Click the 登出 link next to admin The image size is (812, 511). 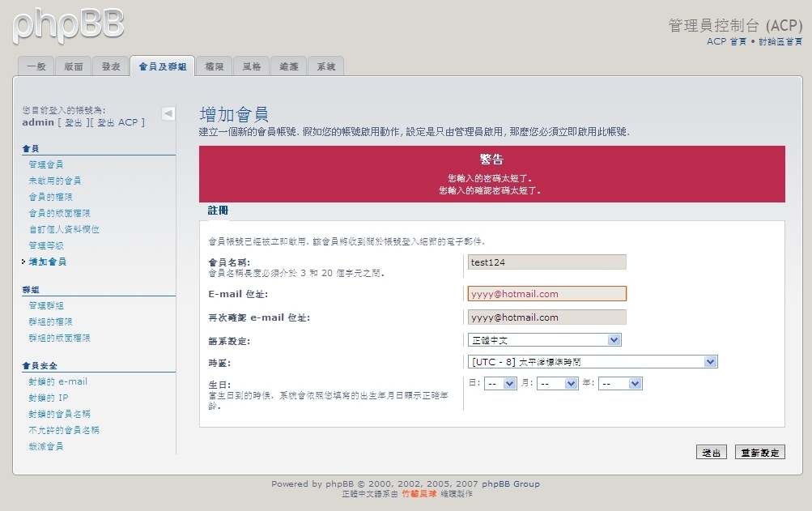[x=74, y=122]
